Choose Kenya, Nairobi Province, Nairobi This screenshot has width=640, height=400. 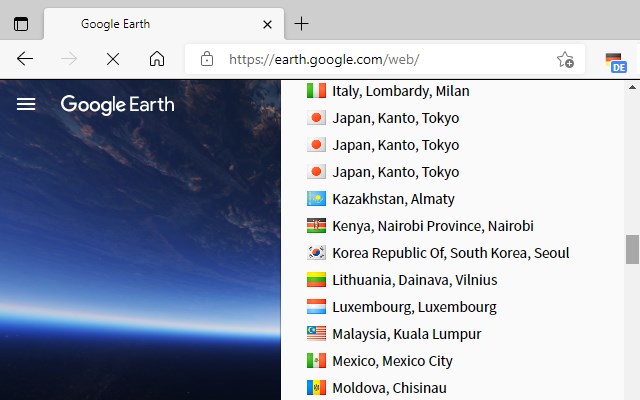click(x=433, y=226)
